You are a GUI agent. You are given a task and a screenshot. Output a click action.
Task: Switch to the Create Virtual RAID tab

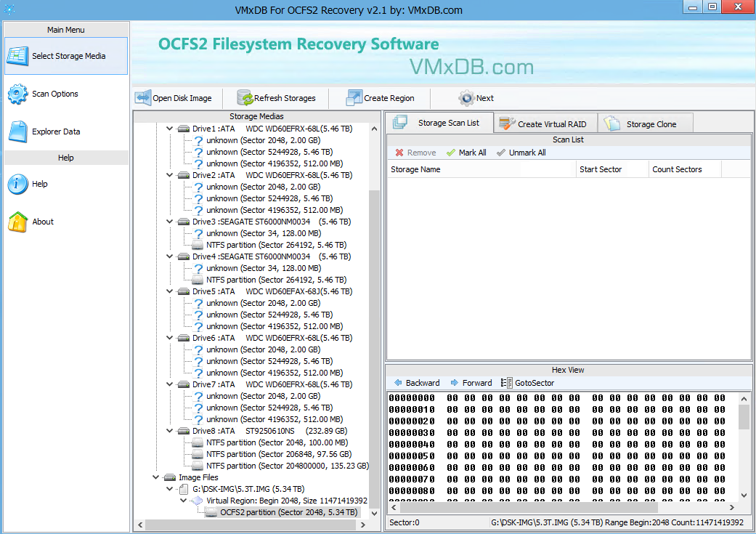(546, 124)
